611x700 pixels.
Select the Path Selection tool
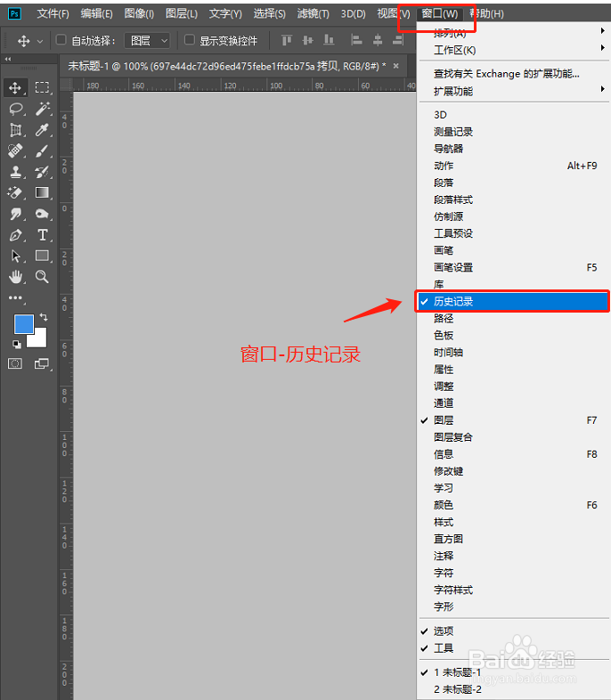pyautogui.click(x=15, y=256)
